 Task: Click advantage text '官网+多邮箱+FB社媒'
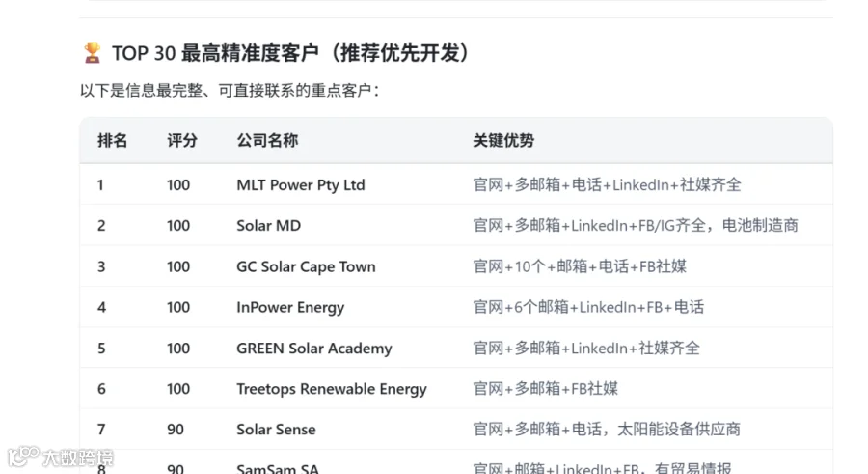[x=545, y=389]
